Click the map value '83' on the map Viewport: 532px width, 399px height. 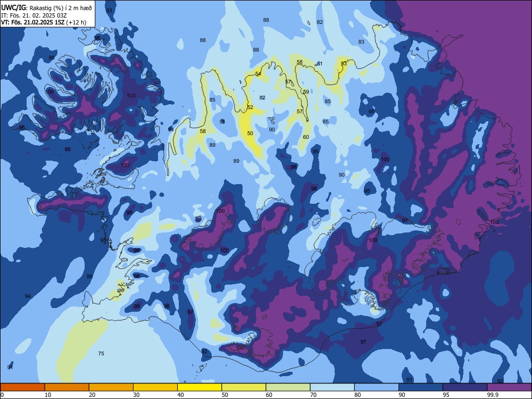click(x=361, y=41)
